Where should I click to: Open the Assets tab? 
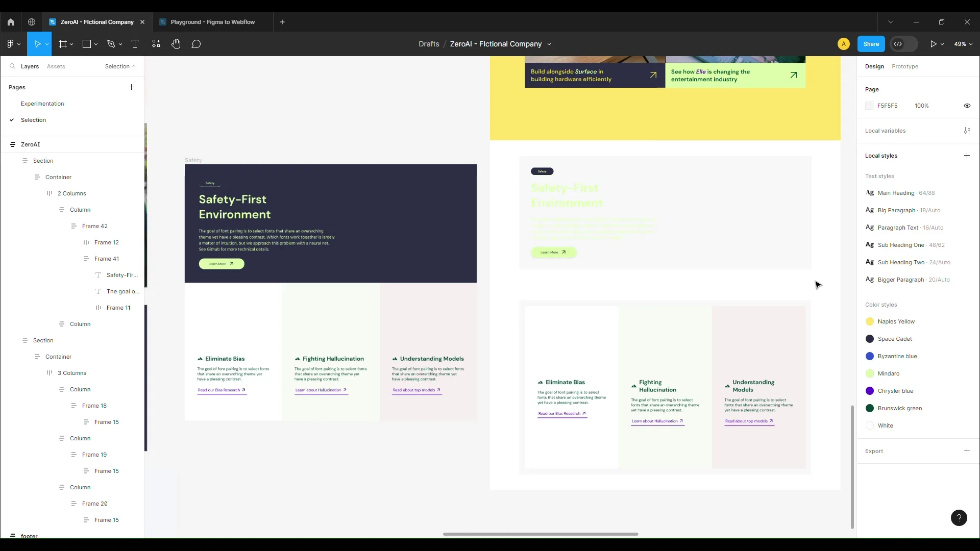[56, 66]
